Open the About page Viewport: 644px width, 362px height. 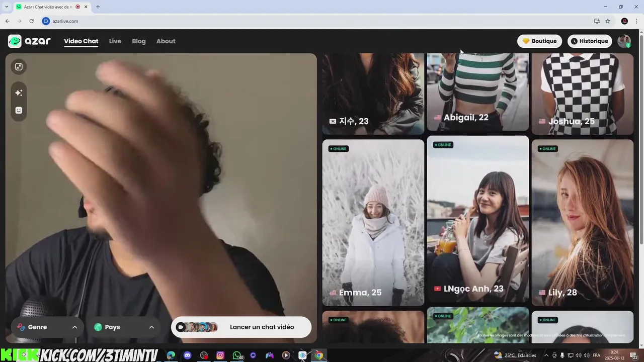click(x=166, y=41)
